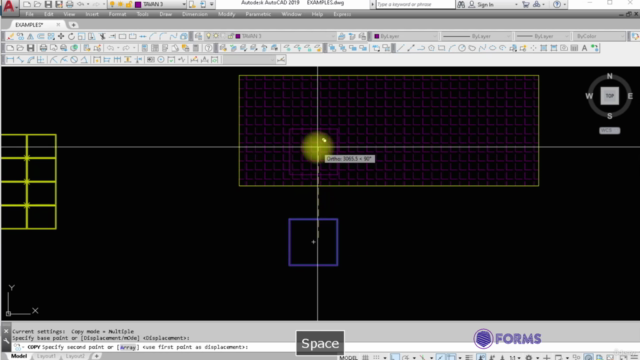This screenshot has height=360, width=640.
Task: Toggle snap mode in status bar
Action: click(376, 358)
